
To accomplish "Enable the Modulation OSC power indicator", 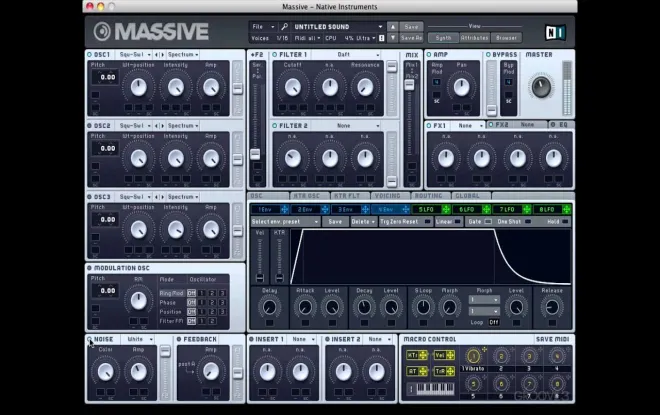I will pyautogui.click(x=89, y=268).
